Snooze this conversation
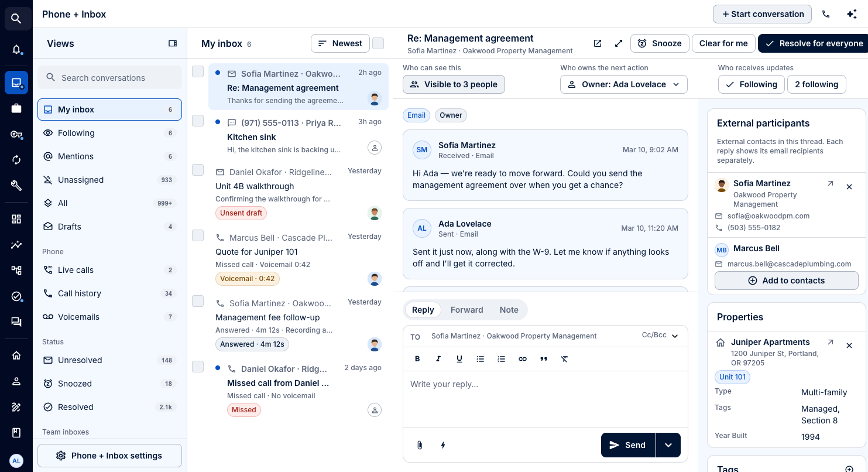The width and height of the screenshot is (868, 472). 660,43
